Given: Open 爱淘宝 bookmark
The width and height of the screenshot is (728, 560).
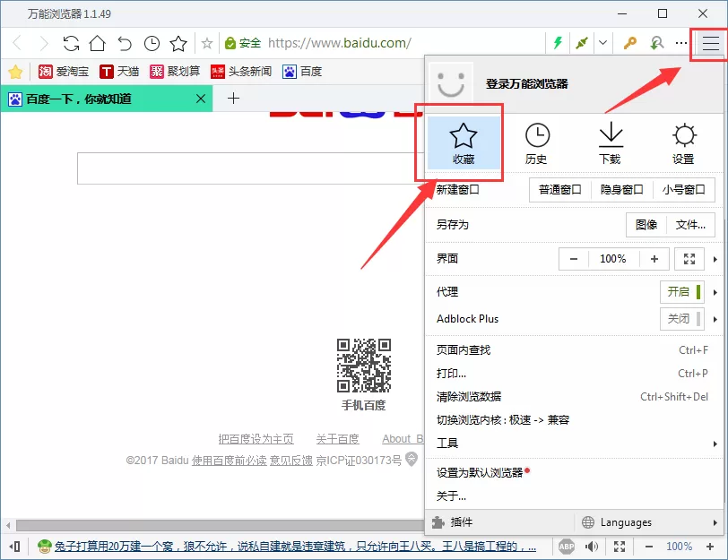Looking at the screenshot, I should 63,72.
